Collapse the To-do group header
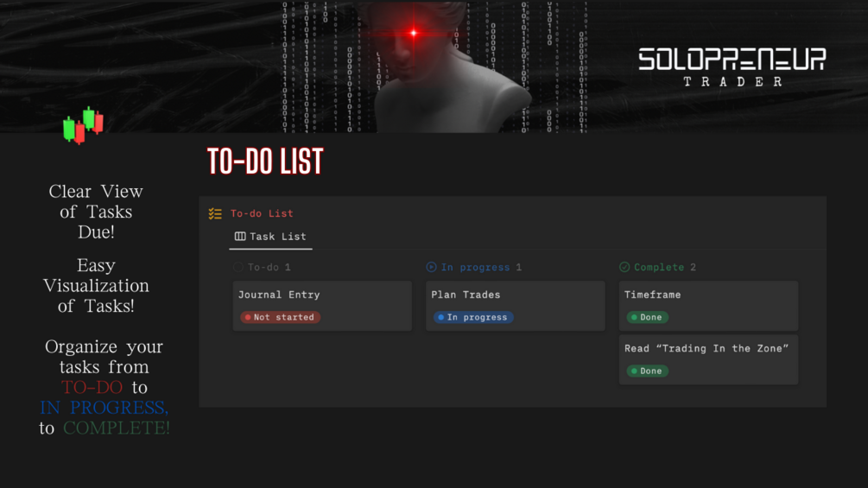This screenshot has height=488, width=868. point(262,267)
